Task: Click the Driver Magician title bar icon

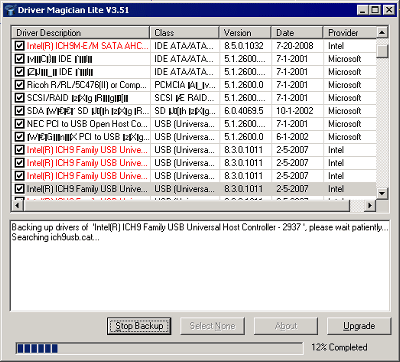Action: point(10,10)
